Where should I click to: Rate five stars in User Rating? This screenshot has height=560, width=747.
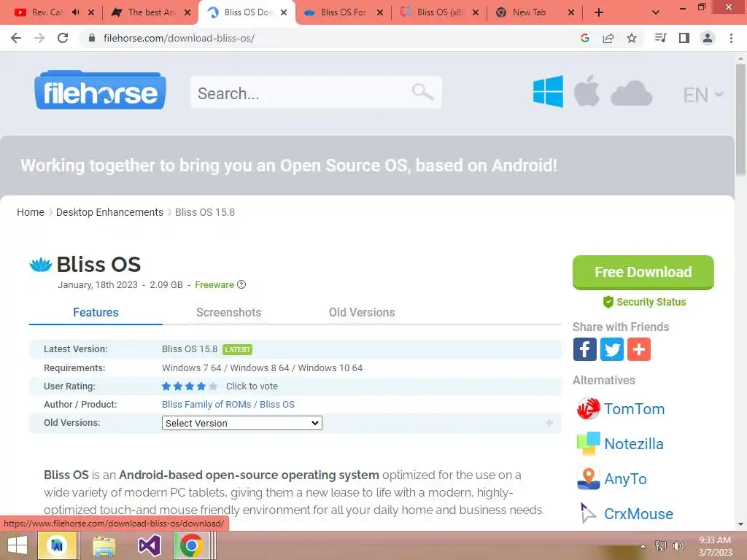[213, 386]
